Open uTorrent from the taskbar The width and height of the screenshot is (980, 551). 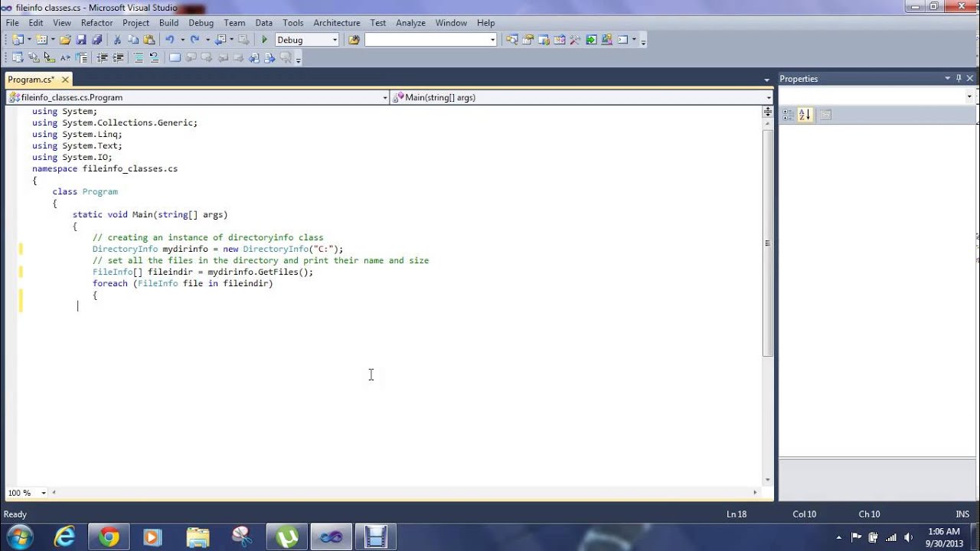[x=287, y=537]
